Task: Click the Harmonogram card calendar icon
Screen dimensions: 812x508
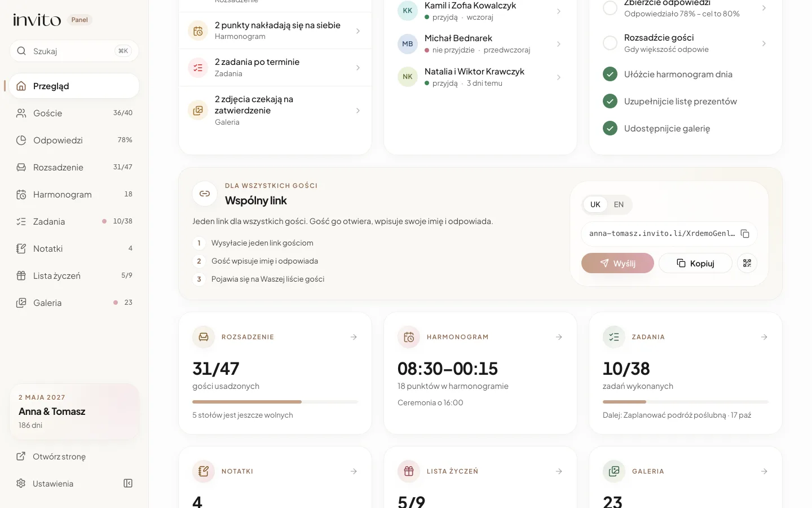Action: (409, 337)
